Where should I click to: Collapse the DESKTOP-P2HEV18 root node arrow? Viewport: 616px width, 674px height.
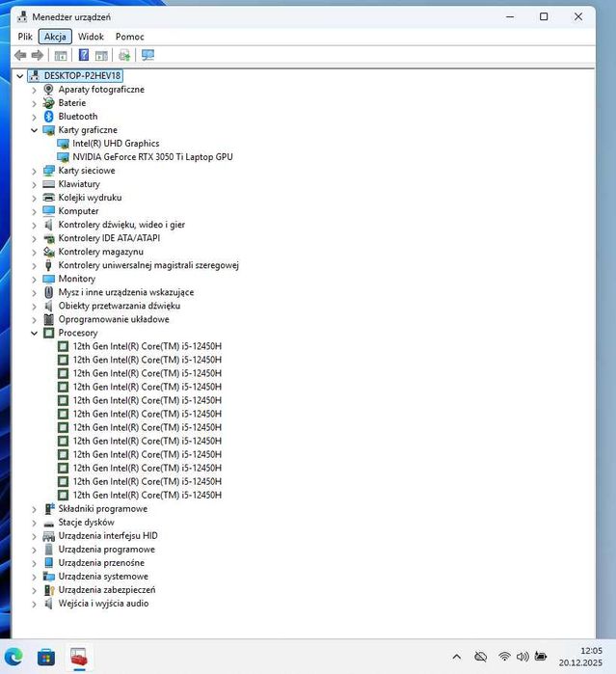click(20, 76)
